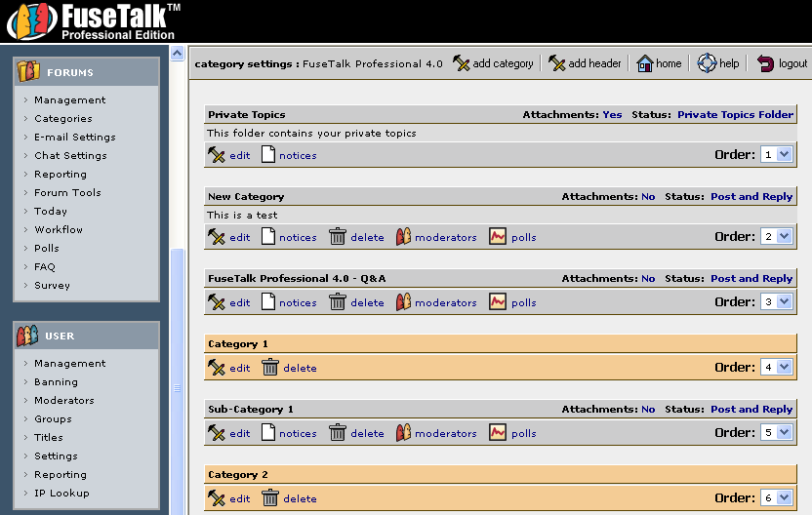
Task: Open E-mail Settings in Forums menu
Action: [x=75, y=138]
